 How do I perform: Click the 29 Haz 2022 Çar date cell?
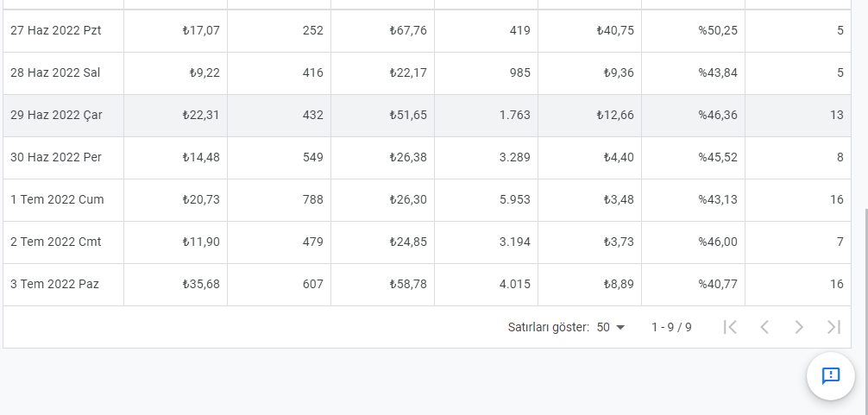(63, 115)
